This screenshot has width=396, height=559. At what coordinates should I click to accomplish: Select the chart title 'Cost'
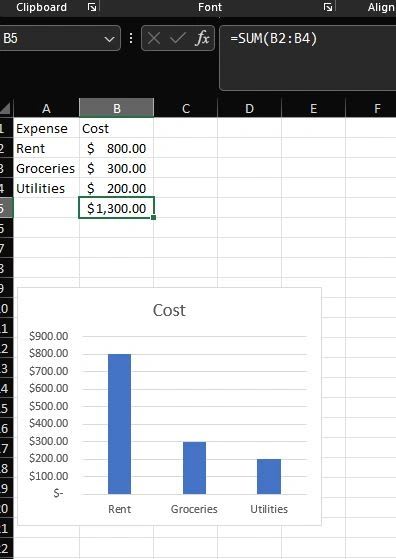pos(169,310)
